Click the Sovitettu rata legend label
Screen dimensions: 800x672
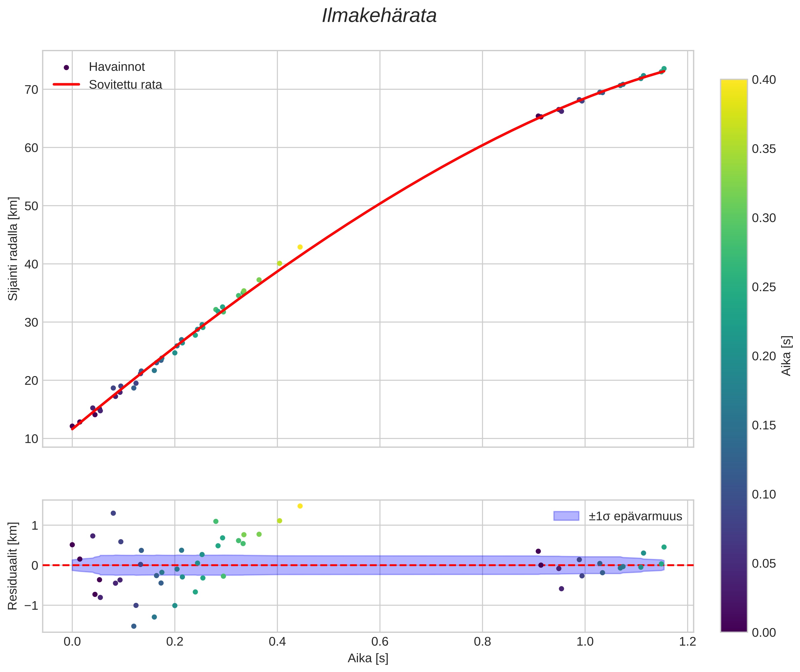pos(125,85)
